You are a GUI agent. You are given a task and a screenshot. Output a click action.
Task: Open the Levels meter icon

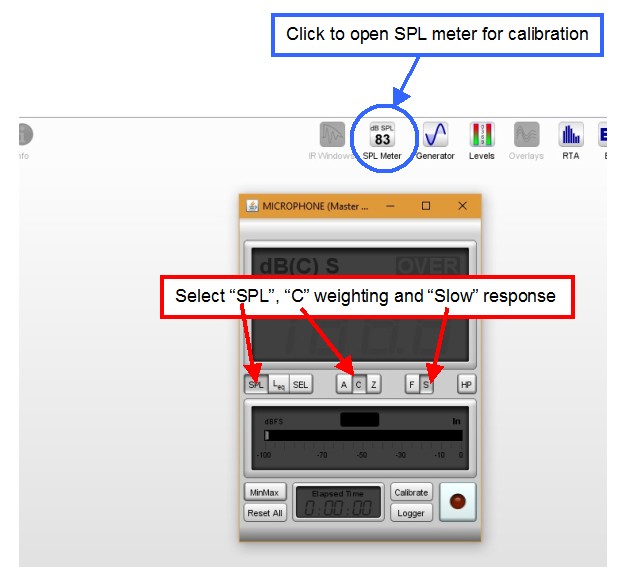pyautogui.click(x=482, y=140)
